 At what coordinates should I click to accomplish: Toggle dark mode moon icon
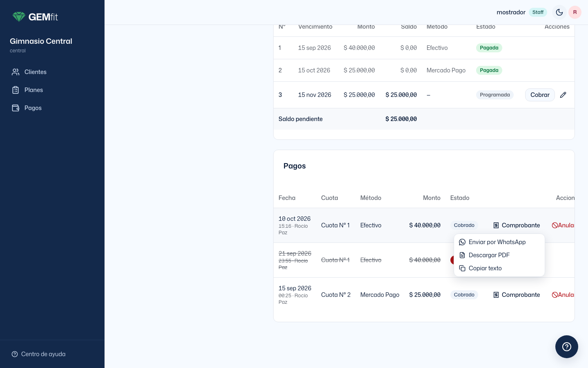tap(559, 12)
